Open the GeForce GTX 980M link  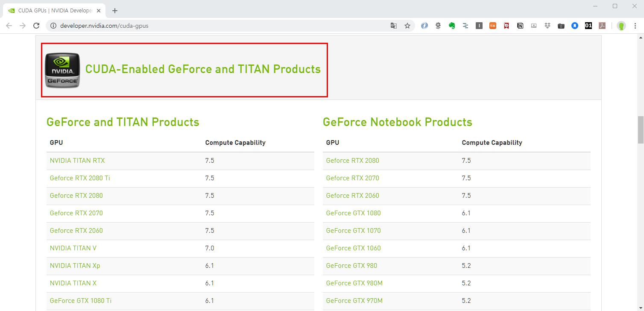coord(354,283)
